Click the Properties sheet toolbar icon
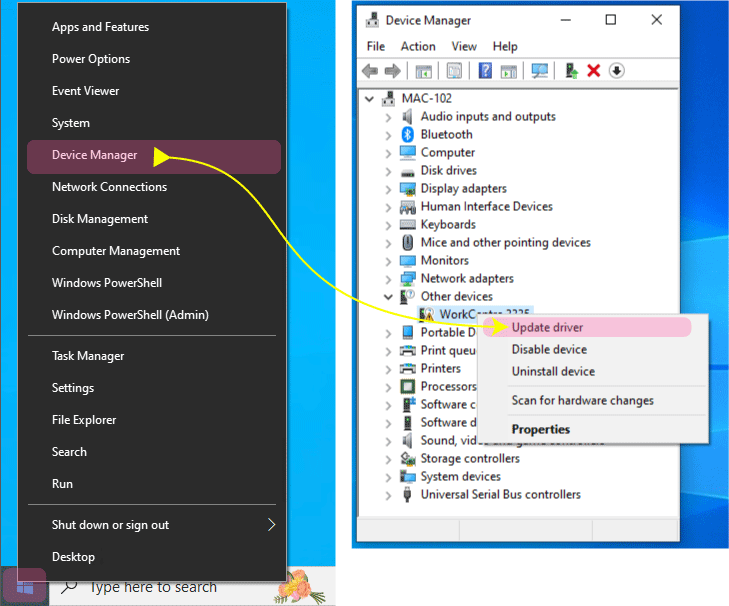 [x=454, y=71]
